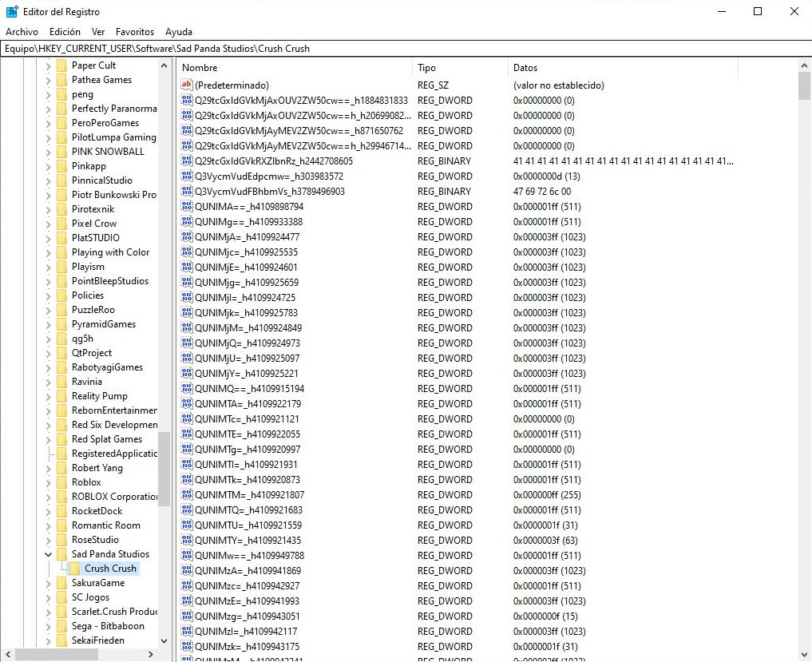Sort values by Nombre column header
The image size is (812, 662).
pos(294,68)
